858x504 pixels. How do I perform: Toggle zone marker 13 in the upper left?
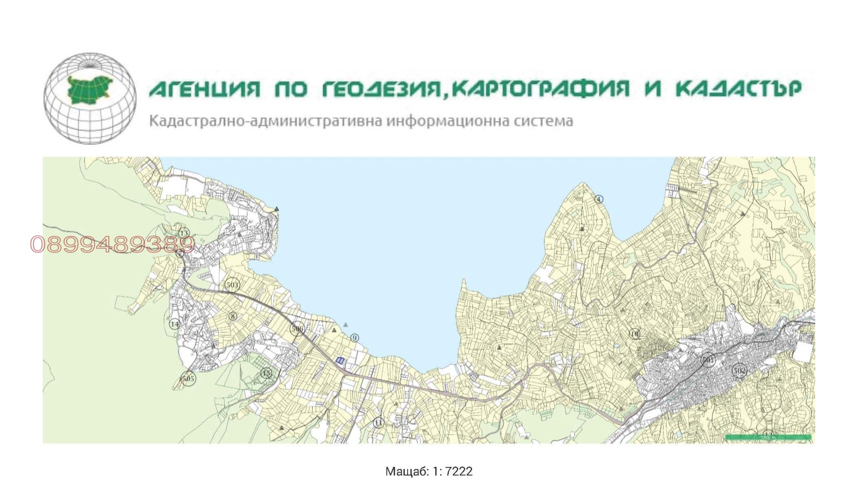pyautogui.click(x=183, y=233)
